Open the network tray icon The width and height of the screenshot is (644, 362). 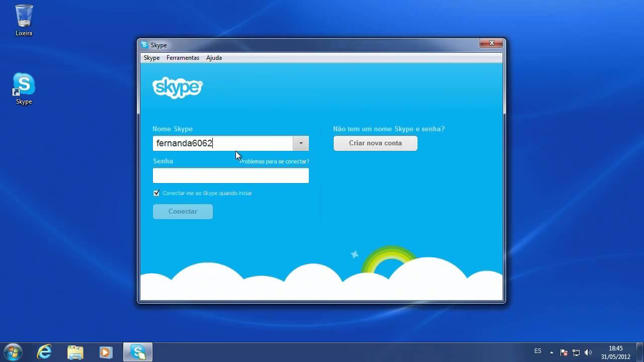pyautogui.click(x=576, y=352)
